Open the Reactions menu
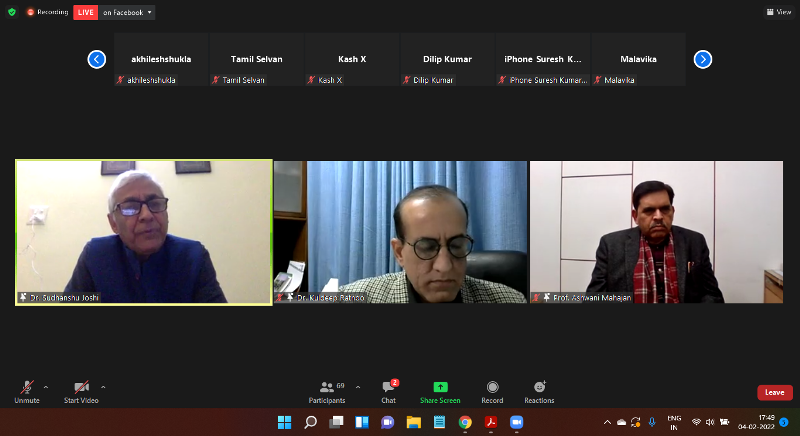Screen dimensions: 800x436 [539, 391]
